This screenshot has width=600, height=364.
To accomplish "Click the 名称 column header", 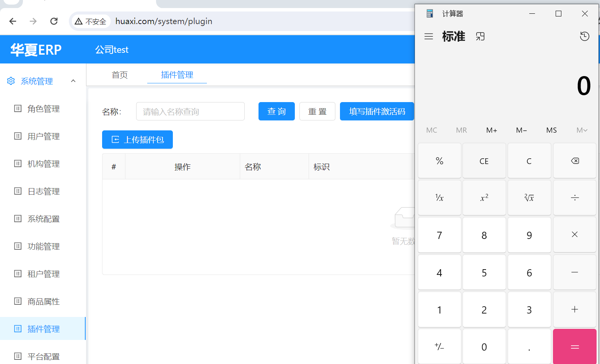I will pos(274,167).
